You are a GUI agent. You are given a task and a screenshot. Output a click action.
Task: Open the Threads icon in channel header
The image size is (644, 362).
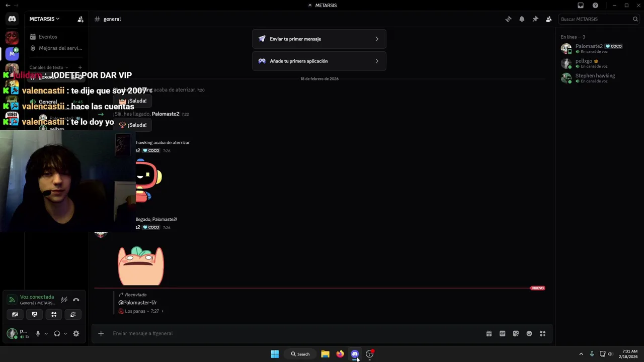point(508,19)
